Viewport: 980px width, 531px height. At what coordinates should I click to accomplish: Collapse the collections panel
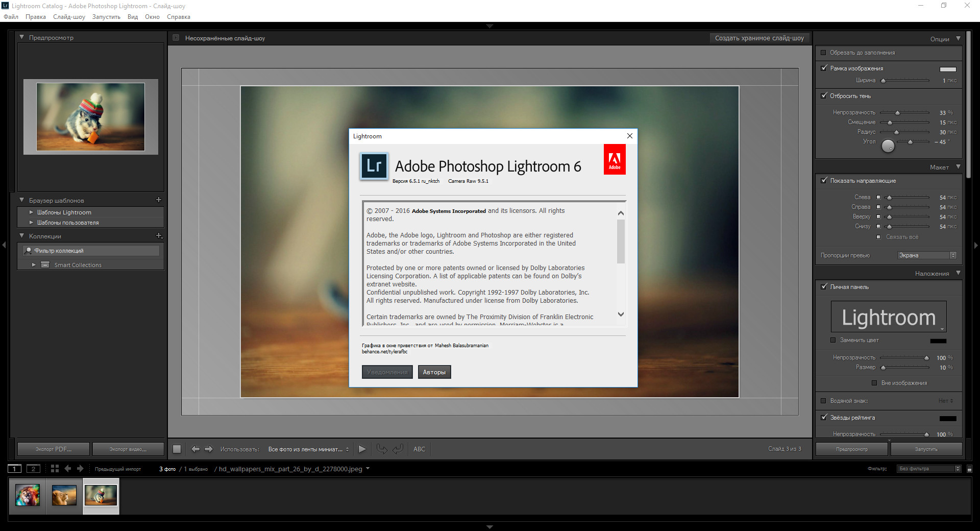pos(22,236)
